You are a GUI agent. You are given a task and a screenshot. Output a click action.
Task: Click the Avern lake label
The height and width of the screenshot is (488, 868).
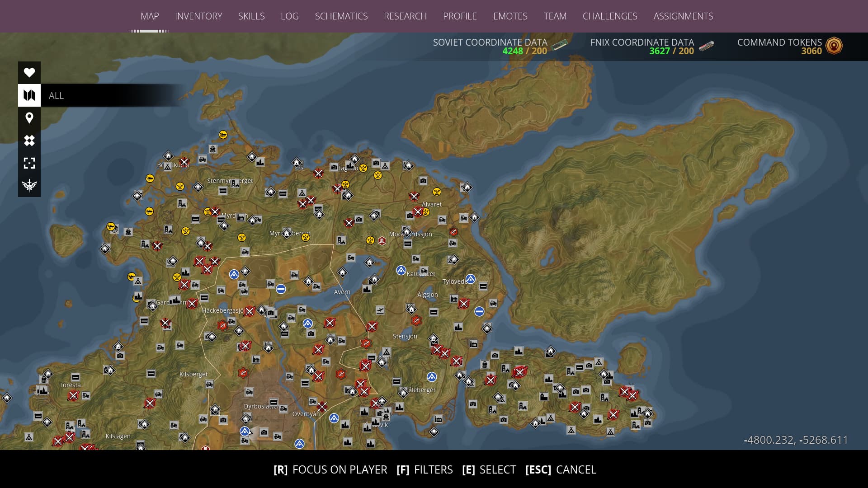[x=342, y=292]
